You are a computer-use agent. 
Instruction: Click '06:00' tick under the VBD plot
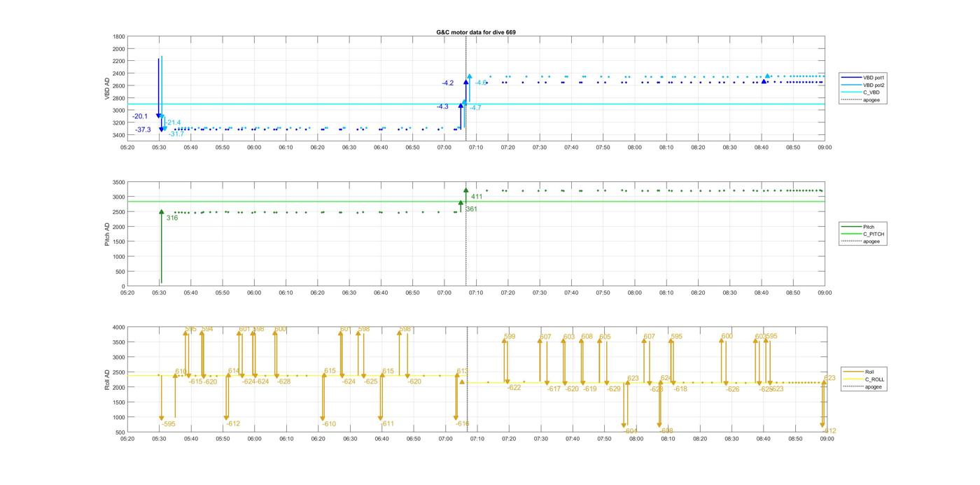tap(254, 148)
